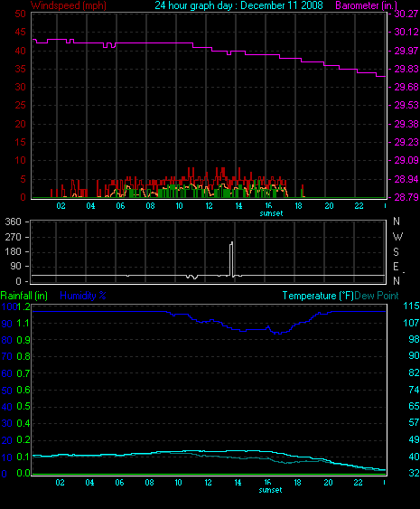
Task: Click the "Rainfall (in)" label
Action: 24,296
